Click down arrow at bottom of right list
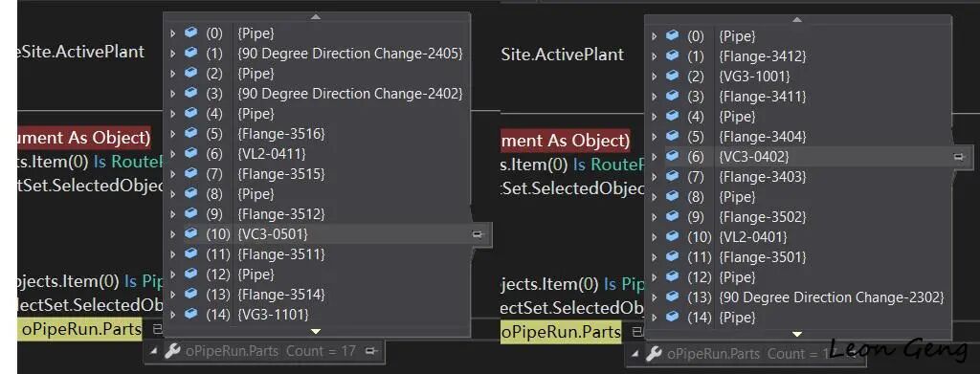Screen dimensions: 980x374 797,334
